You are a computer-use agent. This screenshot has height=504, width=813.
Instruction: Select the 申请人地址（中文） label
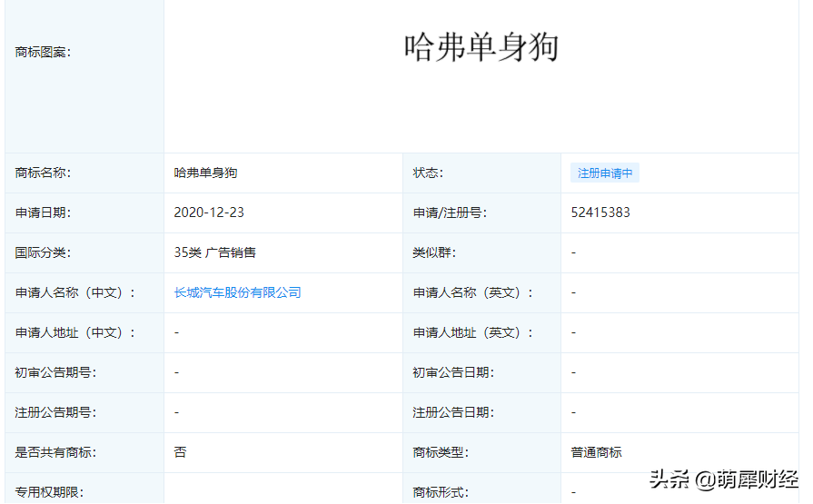[75, 333]
